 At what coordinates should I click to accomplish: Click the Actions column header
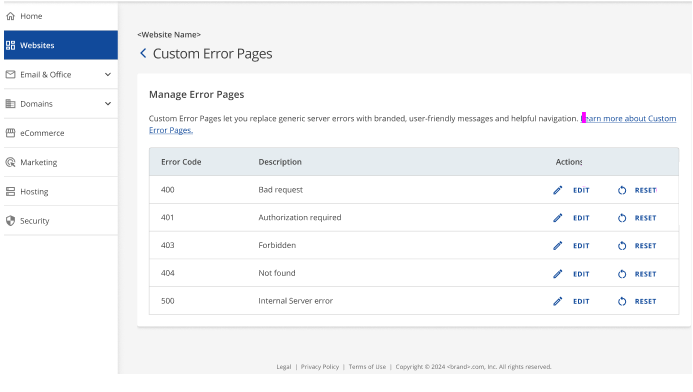[569, 162]
